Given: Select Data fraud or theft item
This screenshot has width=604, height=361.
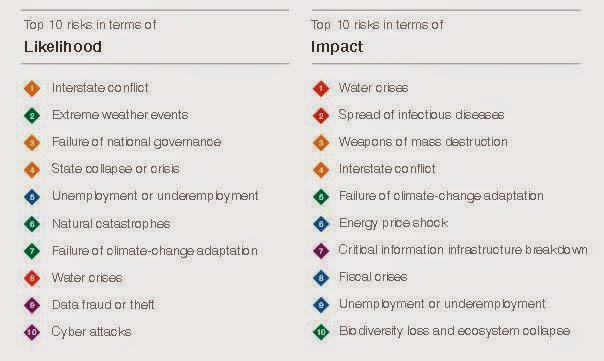Looking at the screenshot, I should click(x=103, y=305).
